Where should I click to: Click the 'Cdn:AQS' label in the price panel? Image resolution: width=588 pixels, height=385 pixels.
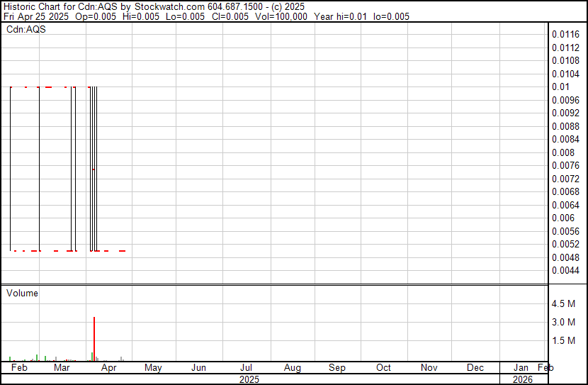[x=26, y=29]
